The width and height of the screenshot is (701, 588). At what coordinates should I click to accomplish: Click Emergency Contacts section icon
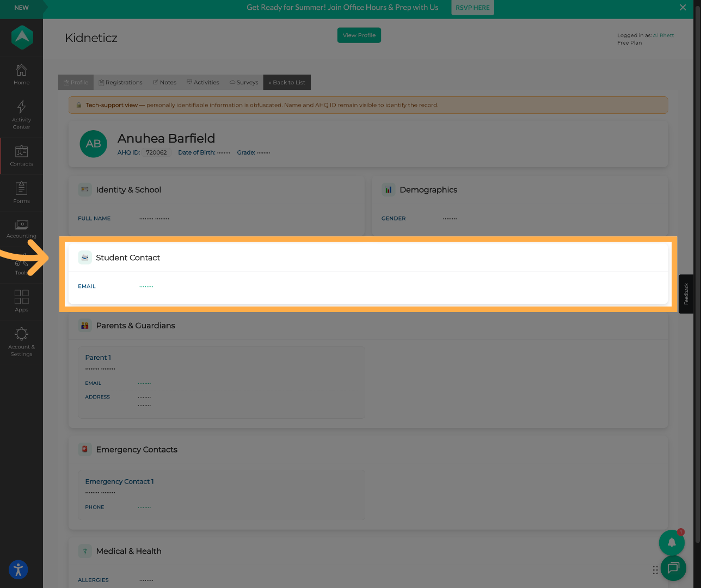click(85, 450)
